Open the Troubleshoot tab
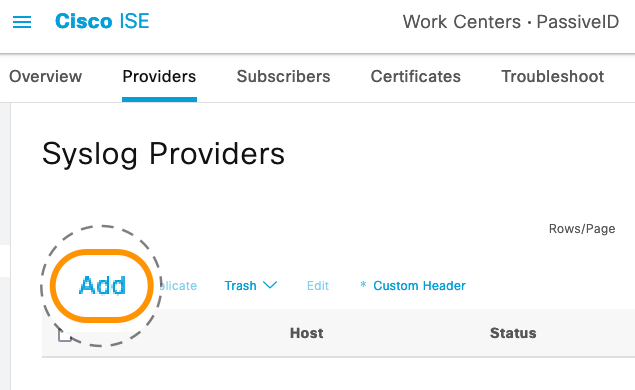The width and height of the screenshot is (635, 390). pyautogui.click(x=553, y=76)
